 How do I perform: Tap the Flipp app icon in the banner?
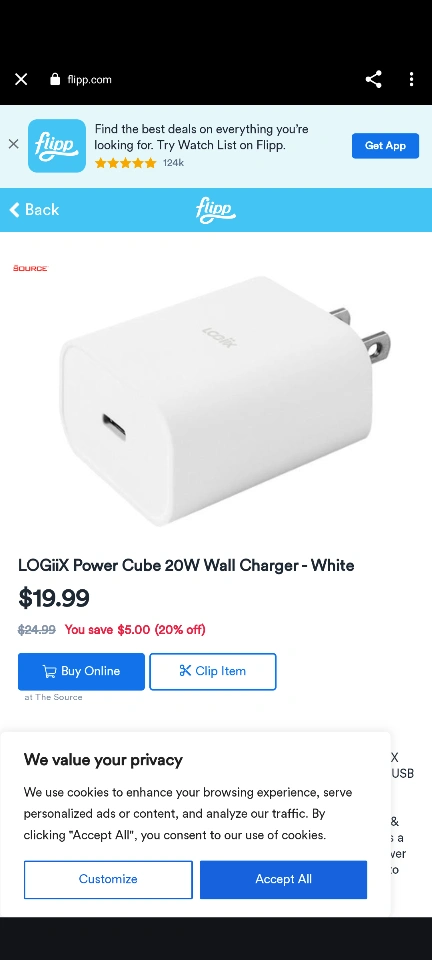click(57, 146)
